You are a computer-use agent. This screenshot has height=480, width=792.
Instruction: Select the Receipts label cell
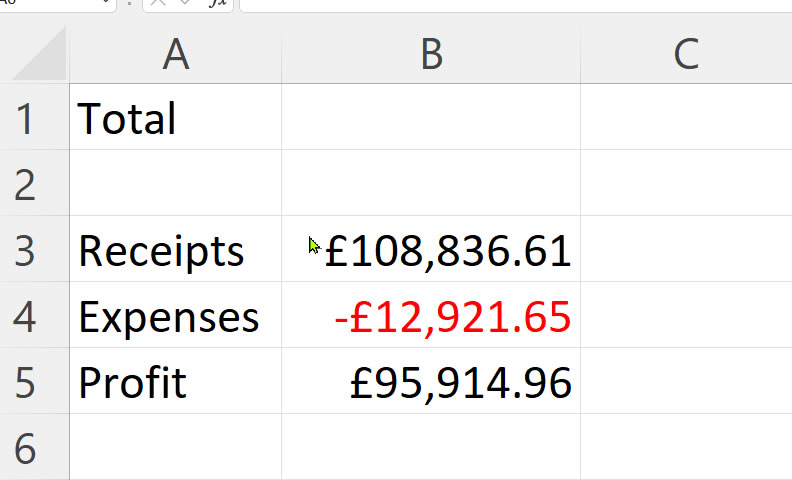(x=176, y=249)
